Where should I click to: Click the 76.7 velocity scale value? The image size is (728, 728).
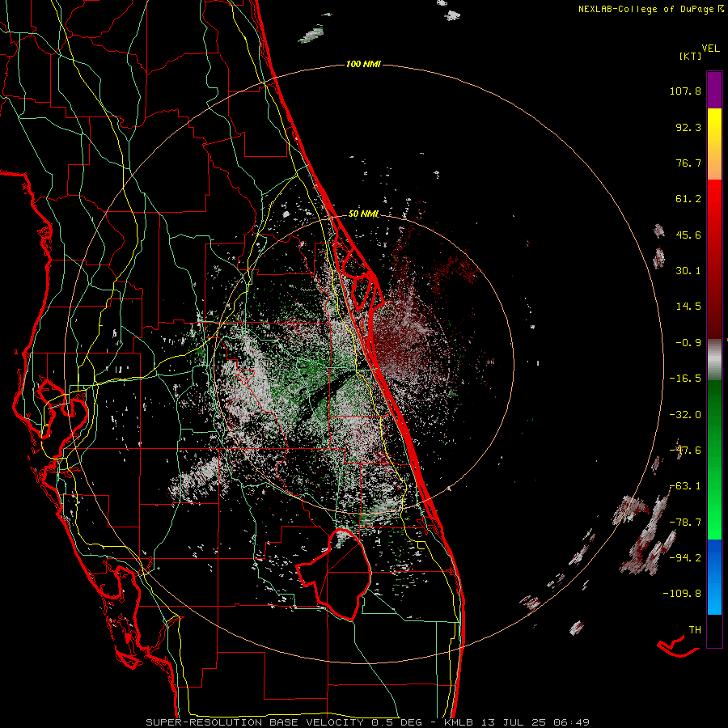pyautogui.click(x=688, y=163)
